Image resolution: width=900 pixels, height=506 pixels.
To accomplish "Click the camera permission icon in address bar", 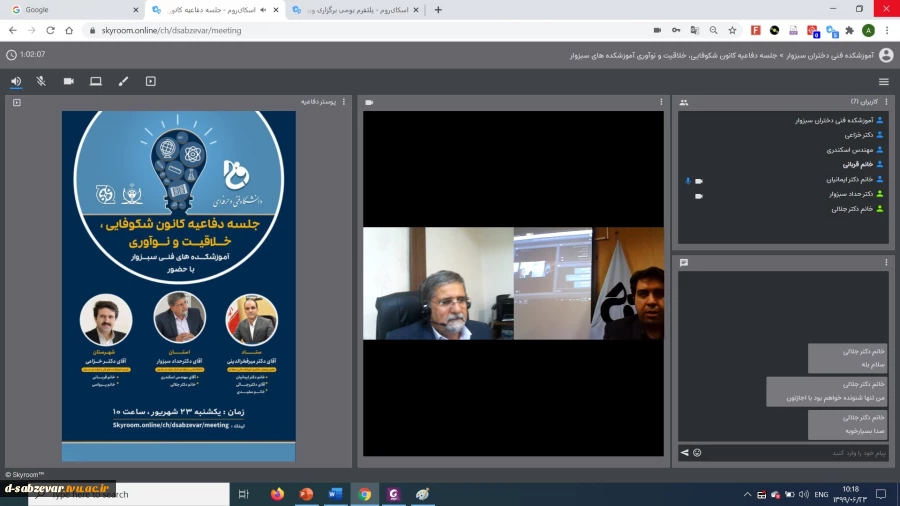I will tap(657, 30).
